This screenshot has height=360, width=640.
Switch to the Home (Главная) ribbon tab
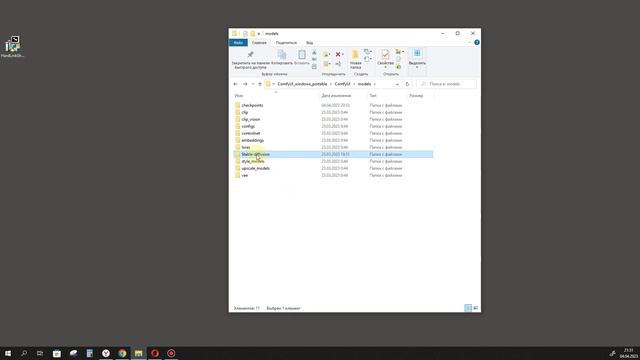pos(259,42)
